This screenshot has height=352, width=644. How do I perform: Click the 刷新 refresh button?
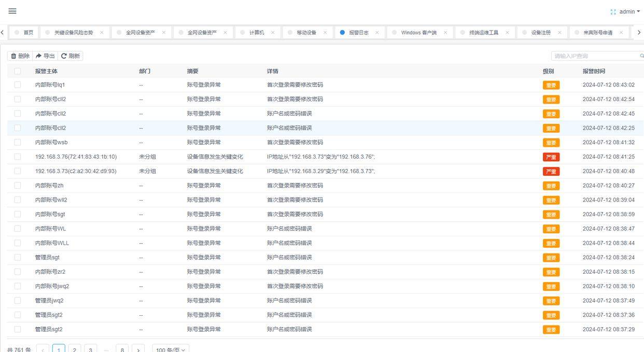coord(71,56)
